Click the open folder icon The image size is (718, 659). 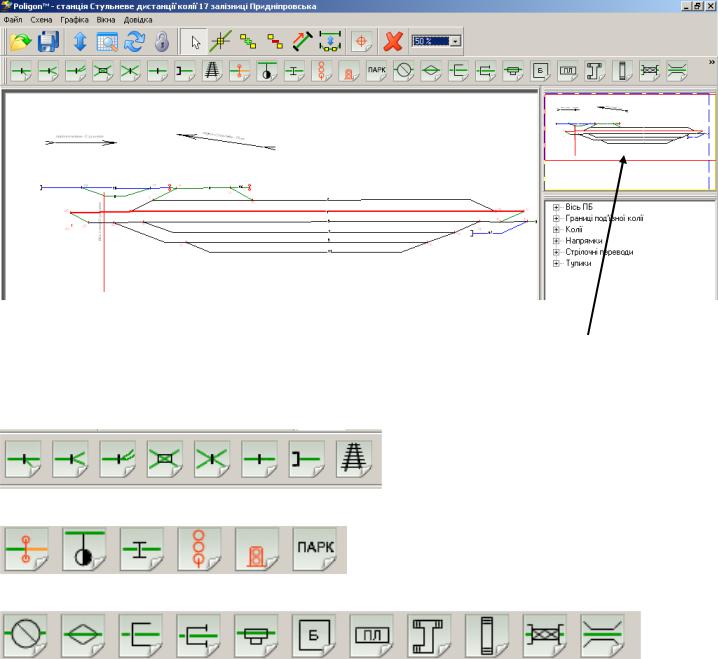pos(20,42)
